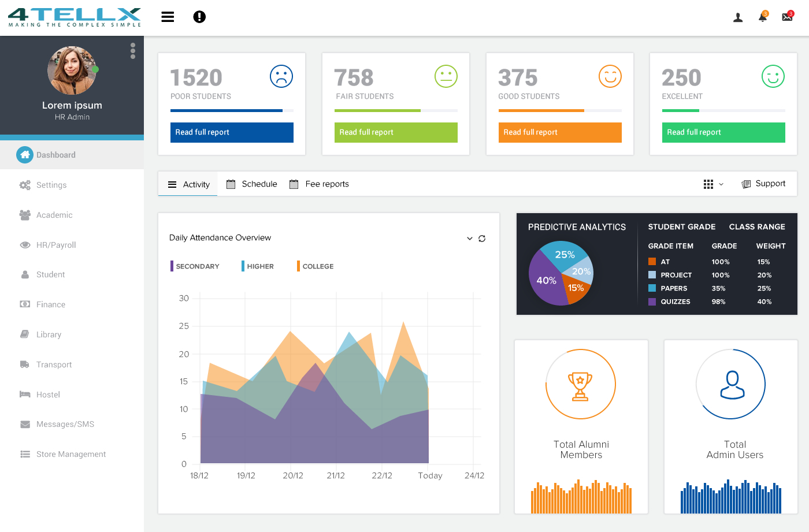Open the mail envelope icon
Image resolution: width=809 pixels, height=532 pixels.
787,17
